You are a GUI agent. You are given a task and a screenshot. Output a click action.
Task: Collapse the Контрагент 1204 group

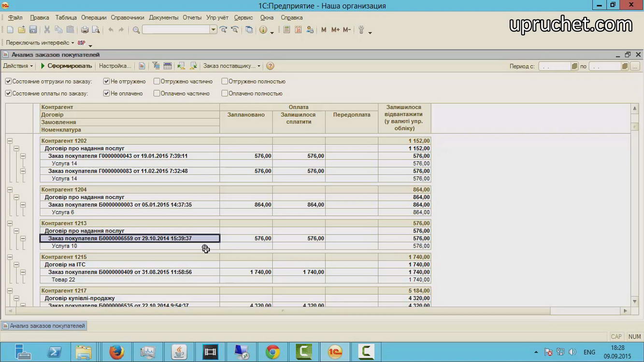coord(10,190)
